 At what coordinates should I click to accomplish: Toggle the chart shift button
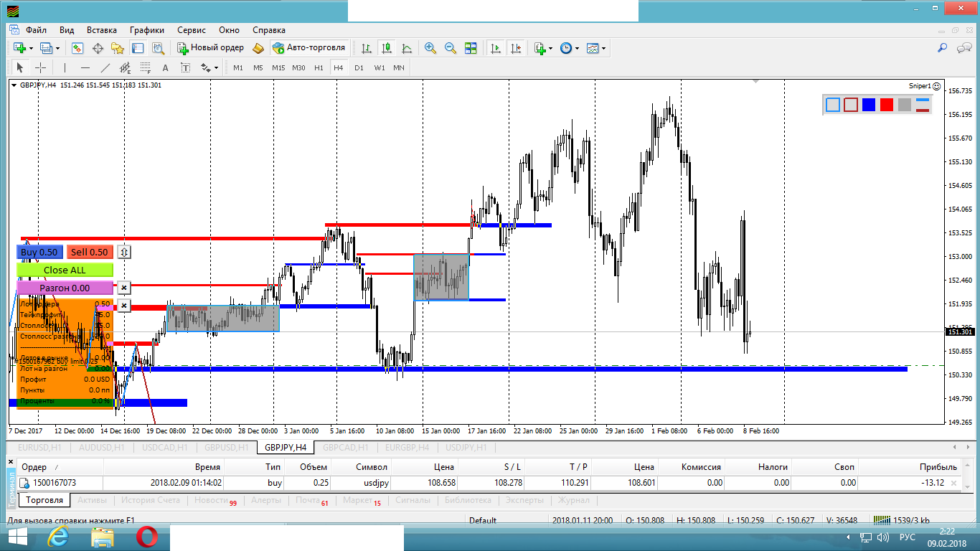click(x=516, y=48)
